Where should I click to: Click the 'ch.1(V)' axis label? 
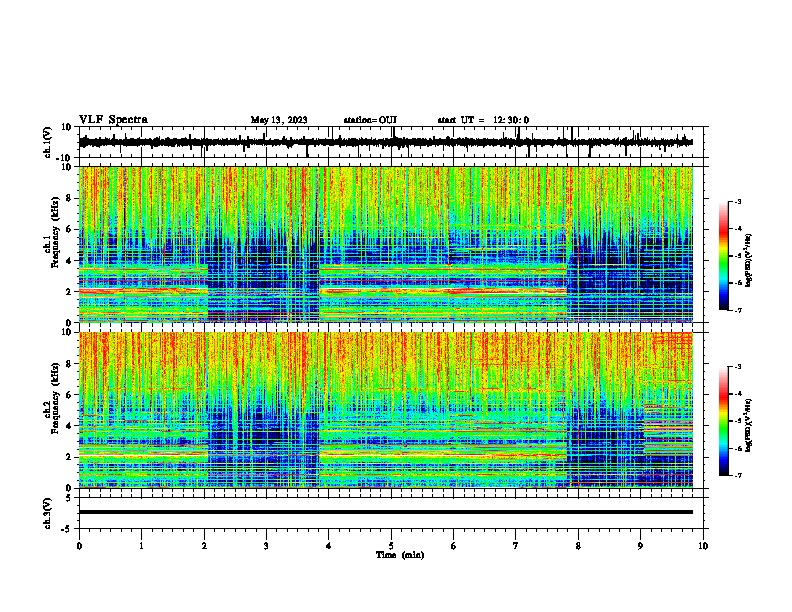pyautogui.click(x=48, y=142)
